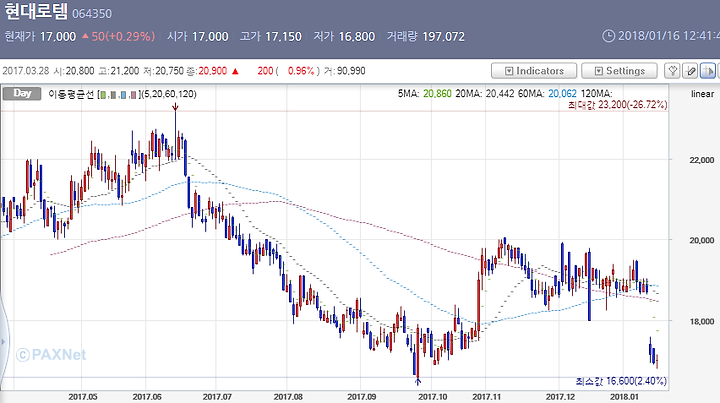Click the stock code 064350

92,13
